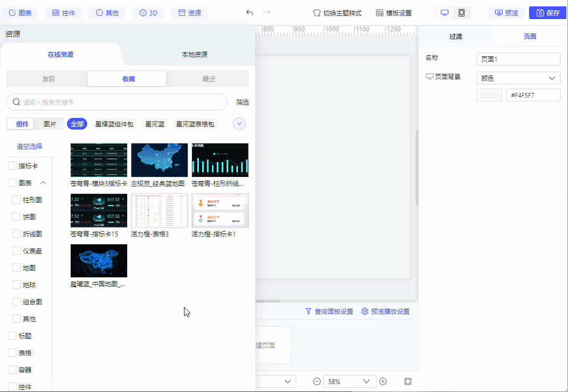Click the page background color swatch
Viewport: 568px width, 392px height.
(x=489, y=95)
